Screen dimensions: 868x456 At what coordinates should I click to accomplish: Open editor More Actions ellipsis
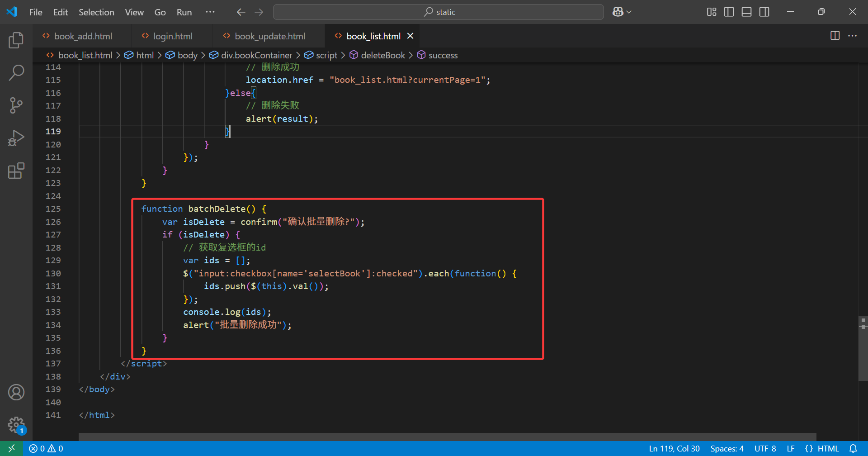(853, 36)
